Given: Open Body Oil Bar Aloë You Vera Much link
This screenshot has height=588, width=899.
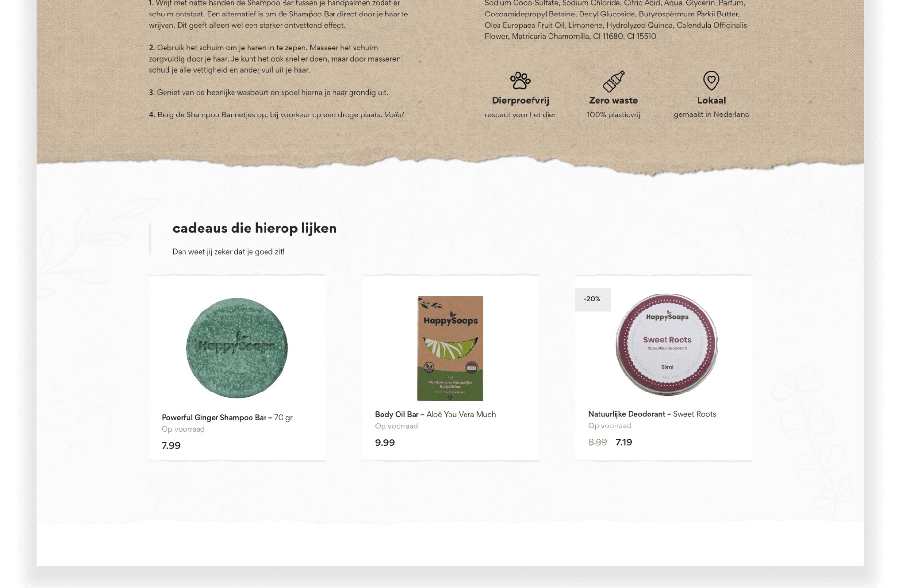Looking at the screenshot, I should coord(435,414).
